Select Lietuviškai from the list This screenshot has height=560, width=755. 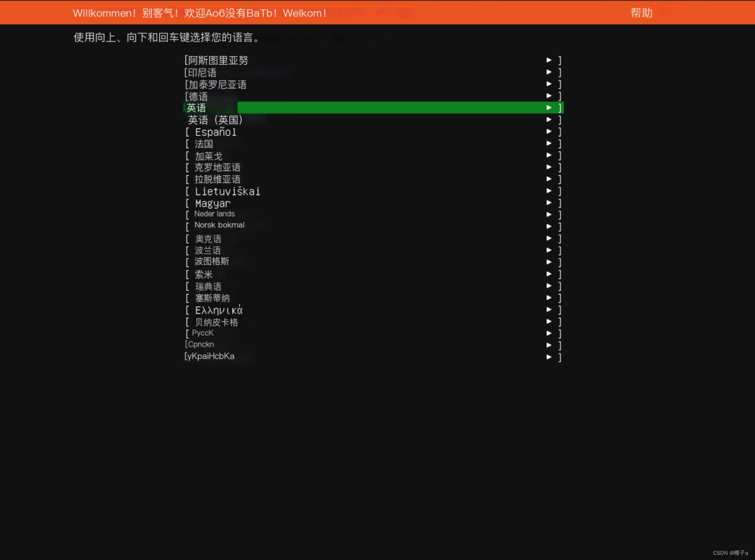pyautogui.click(x=373, y=191)
